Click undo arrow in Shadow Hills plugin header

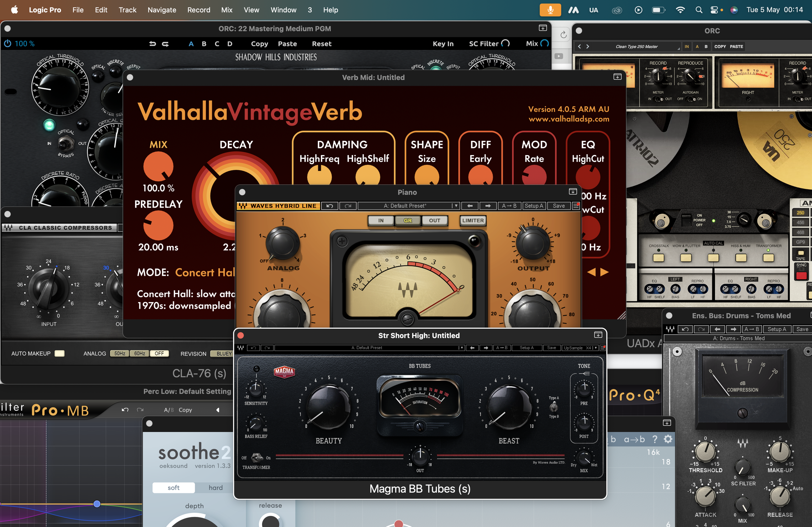[153, 43]
